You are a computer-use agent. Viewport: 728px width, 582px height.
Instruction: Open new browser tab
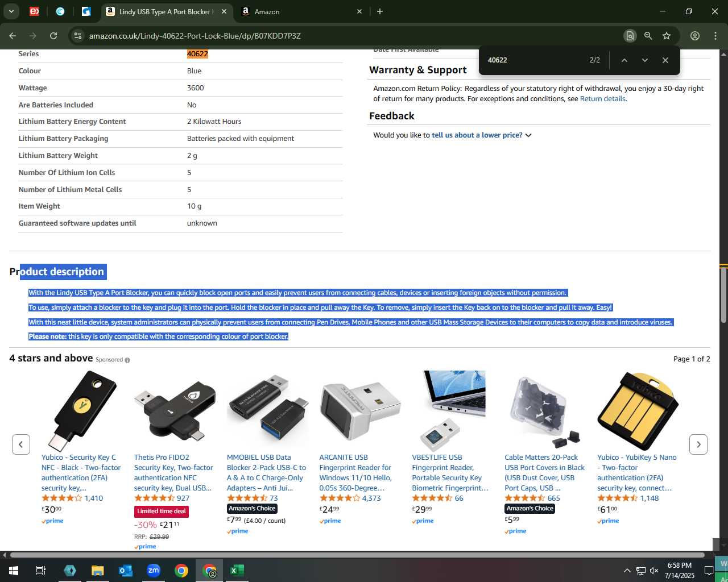pyautogui.click(x=380, y=11)
